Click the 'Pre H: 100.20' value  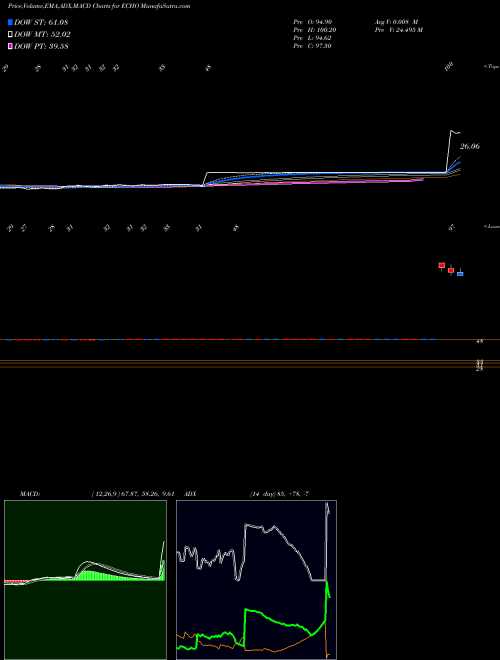click(314, 30)
